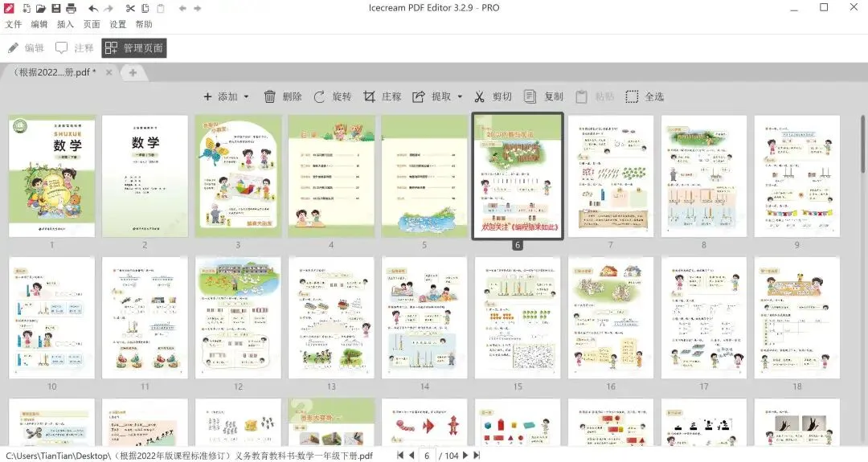The width and height of the screenshot is (868, 462).
Task: Select page 9 thumbnail
Action: click(x=797, y=176)
